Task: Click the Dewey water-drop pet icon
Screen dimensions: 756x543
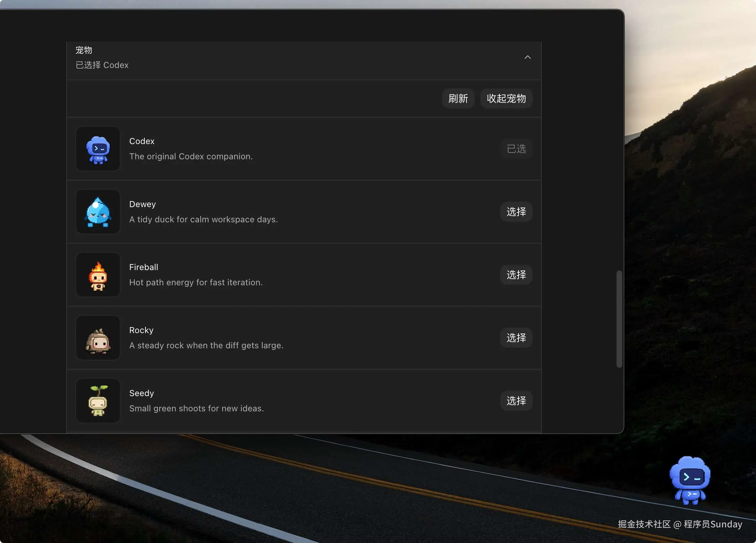Action: (98, 212)
